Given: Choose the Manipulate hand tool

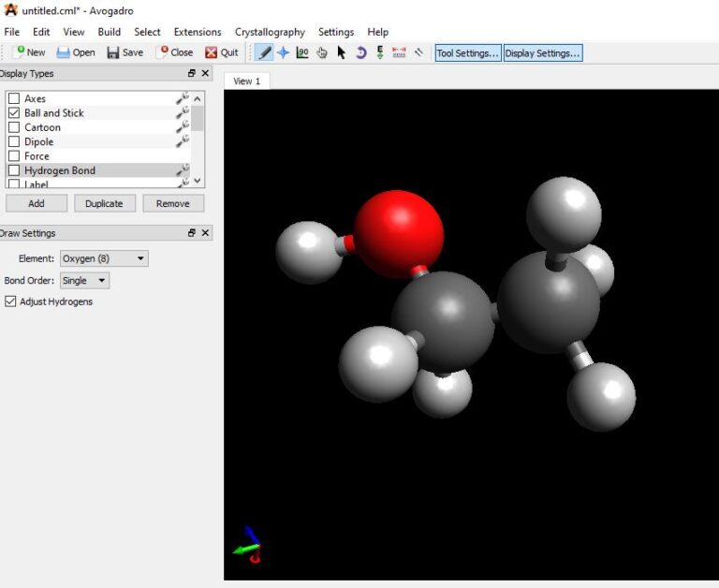Looking at the screenshot, I should click(x=322, y=53).
